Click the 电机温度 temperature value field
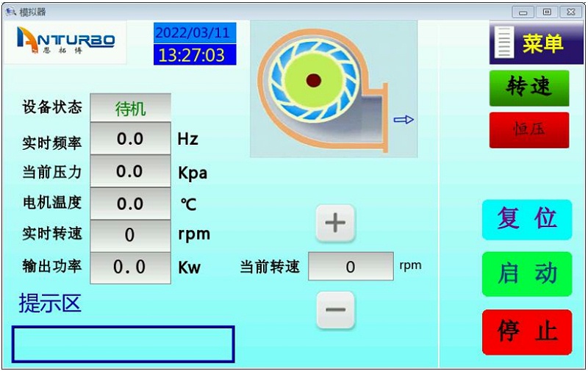The height and width of the screenshot is (371, 588). pos(130,203)
